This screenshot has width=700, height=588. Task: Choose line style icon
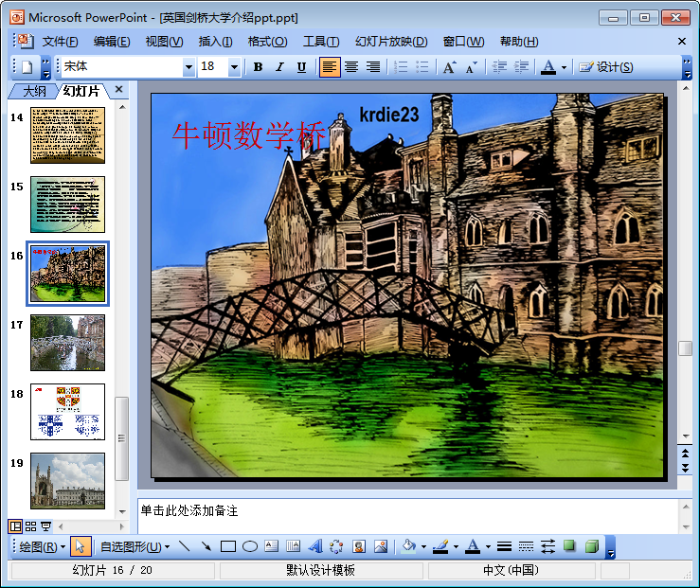(505, 546)
